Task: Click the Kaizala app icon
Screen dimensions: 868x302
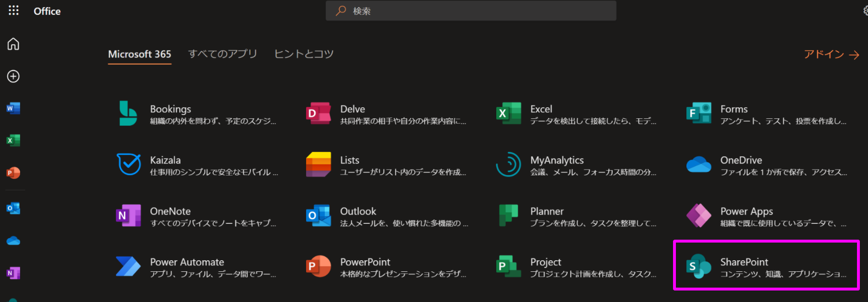Action: [x=129, y=164]
